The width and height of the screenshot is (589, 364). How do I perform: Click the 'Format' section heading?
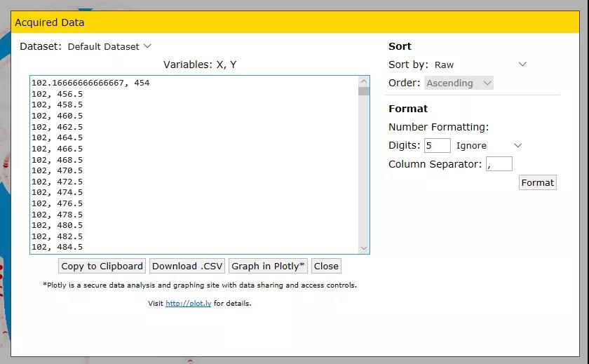pyautogui.click(x=408, y=109)
